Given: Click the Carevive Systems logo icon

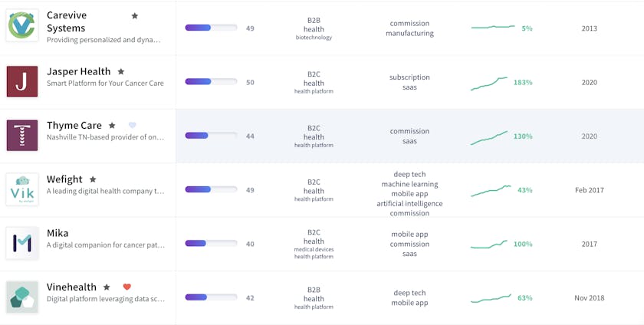Looking at the screenshot, I should (x=21, y=27).
